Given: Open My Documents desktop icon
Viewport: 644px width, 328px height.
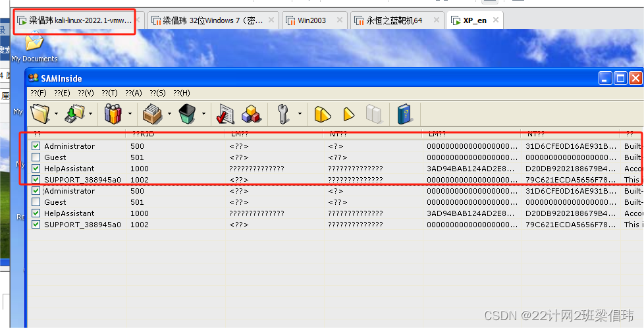Looking at the screenshot, I should click(34, 47).
